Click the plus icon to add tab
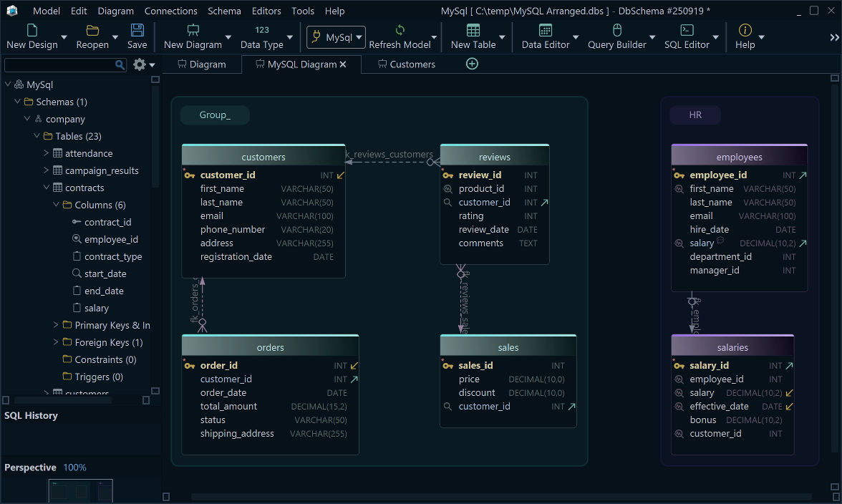The height and width of the screenshot is (504, 842). (x=472, y=64)
